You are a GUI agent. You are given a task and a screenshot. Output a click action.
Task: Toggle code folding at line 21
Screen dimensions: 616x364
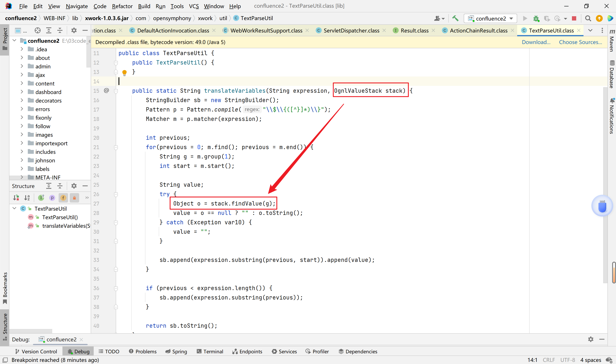[x=116, y=147]
